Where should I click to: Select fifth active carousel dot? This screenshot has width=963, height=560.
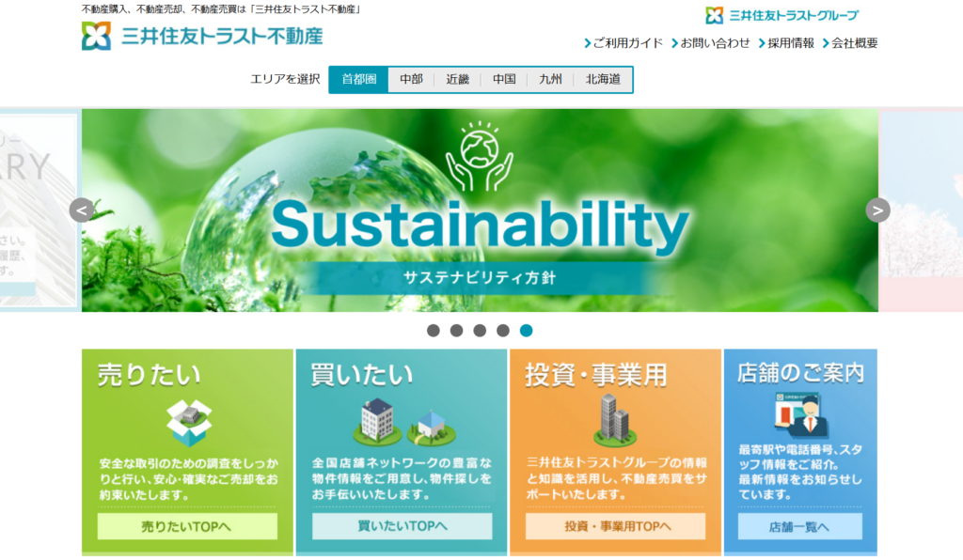527,331
